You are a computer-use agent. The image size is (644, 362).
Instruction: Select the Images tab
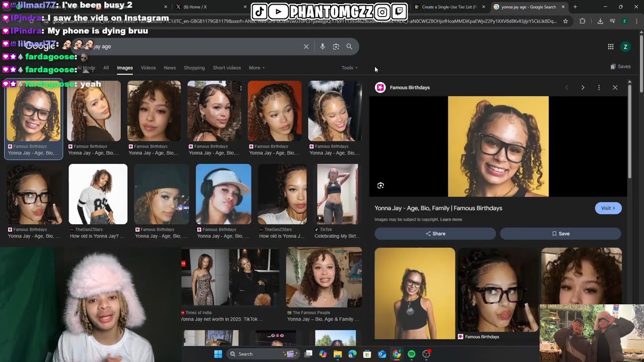coord(125,68)
